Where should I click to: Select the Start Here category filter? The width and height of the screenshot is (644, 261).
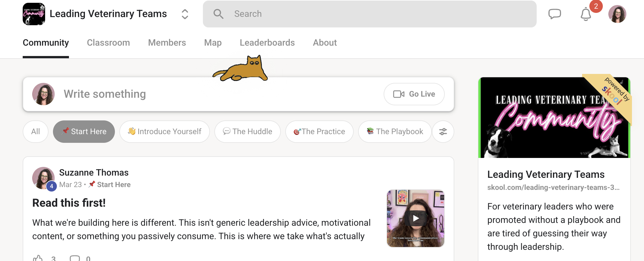pos(84,132)
